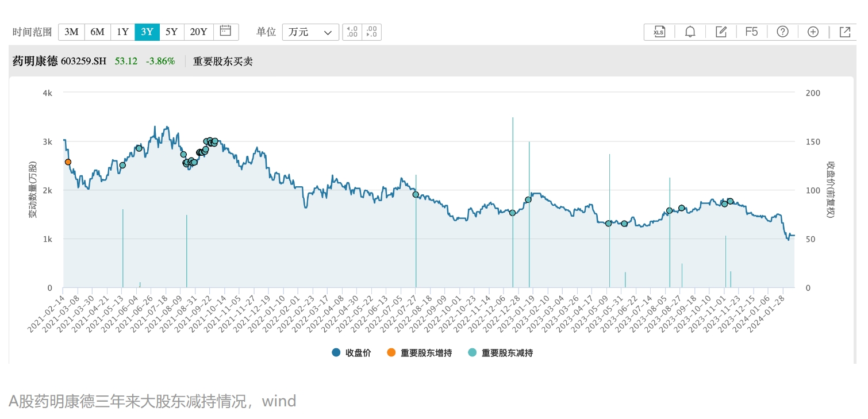Click the circled plus add icon
The width and height of the screenshot is (868, 419).
(813, 32)
